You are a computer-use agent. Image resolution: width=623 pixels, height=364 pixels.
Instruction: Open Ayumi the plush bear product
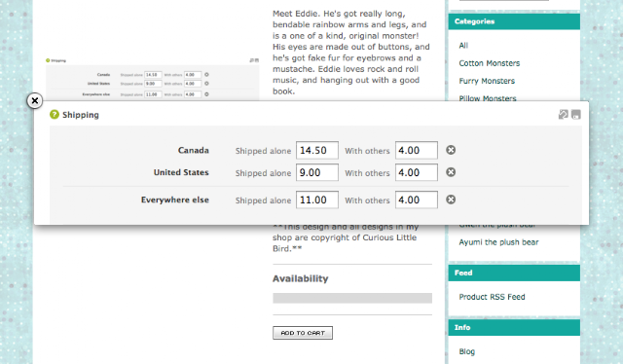click(x=498, y=242)
